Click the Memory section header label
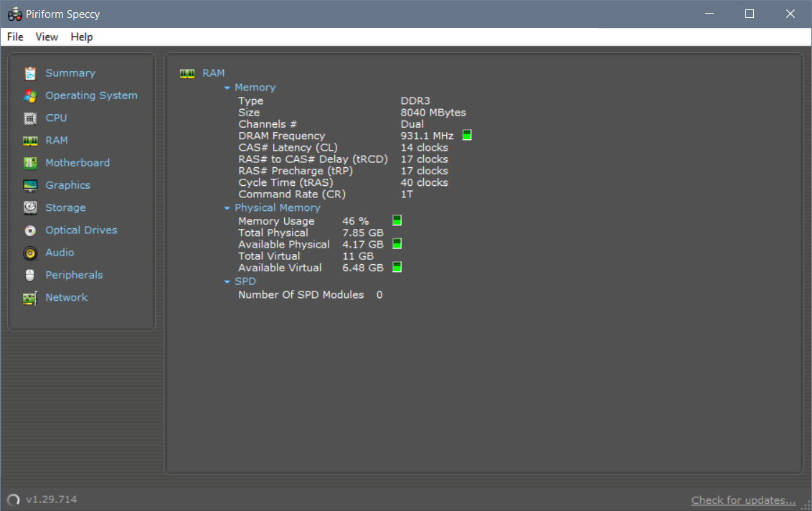Image resolution: width=812 pixels, height=511 pixels. (255, 88)
